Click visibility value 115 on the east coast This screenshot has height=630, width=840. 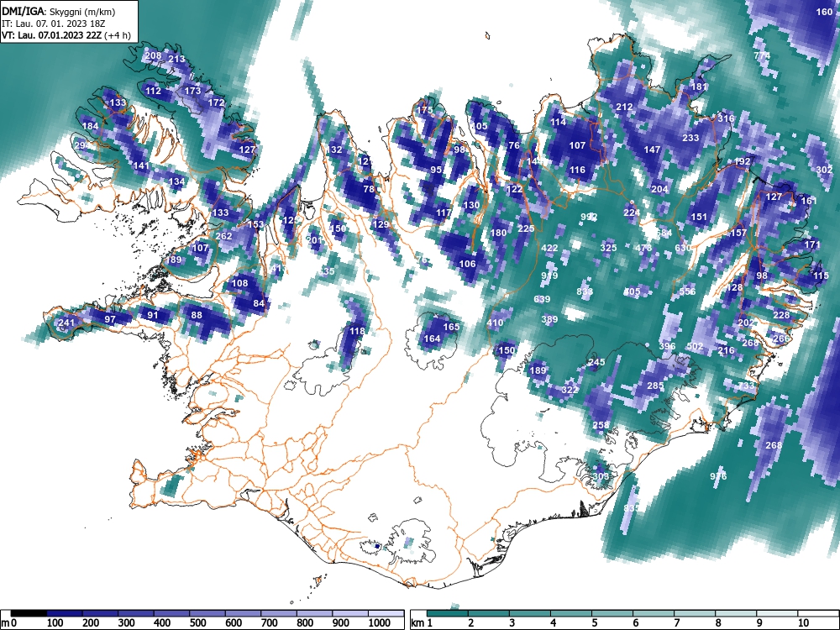point(822,276)
